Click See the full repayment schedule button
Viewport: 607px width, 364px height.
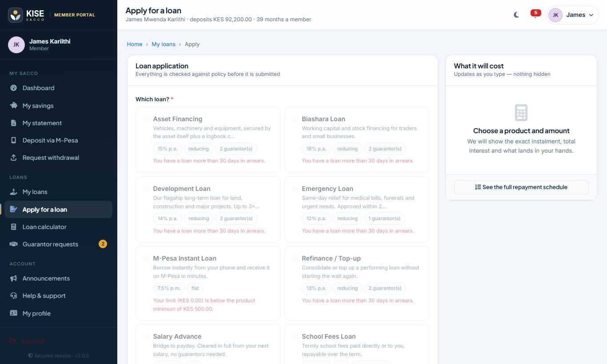521,187
